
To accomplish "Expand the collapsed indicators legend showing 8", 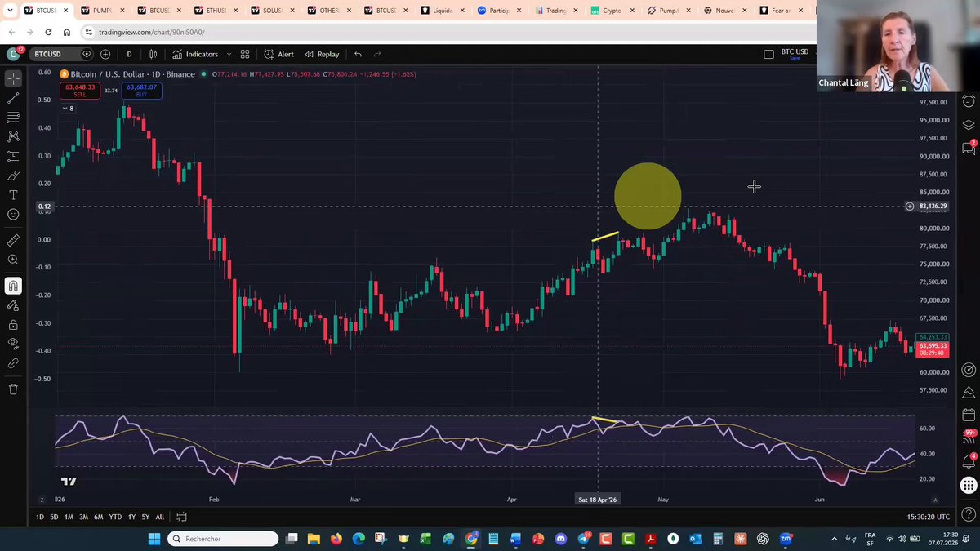I will [x=68, y=109].
